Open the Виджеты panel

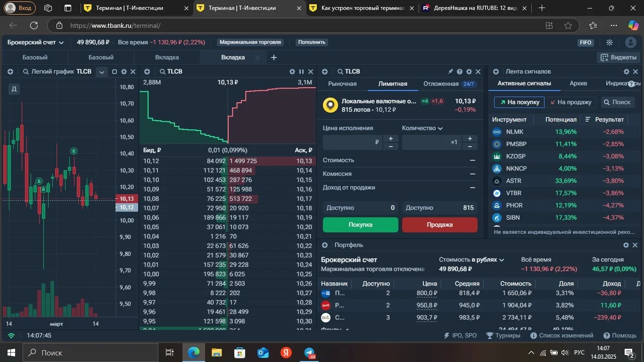pyautogui.click(x=618, y=58)
